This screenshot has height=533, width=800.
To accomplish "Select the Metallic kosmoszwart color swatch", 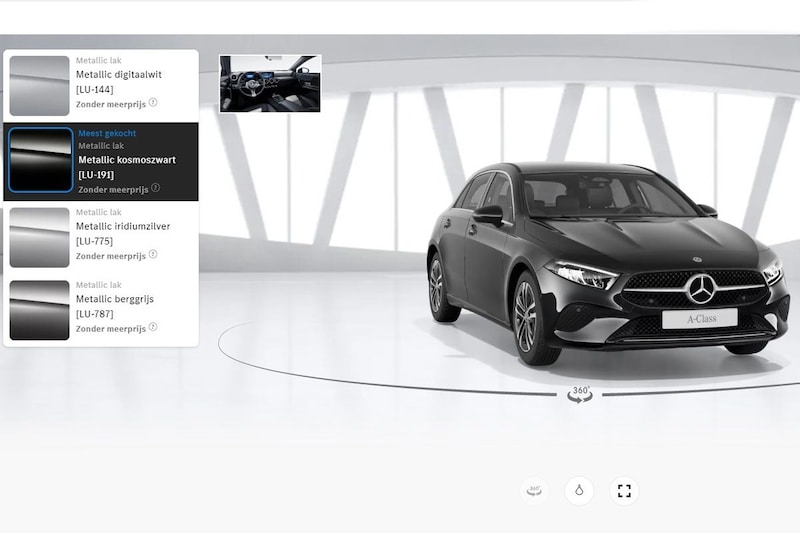I will [x=40, y=160].
